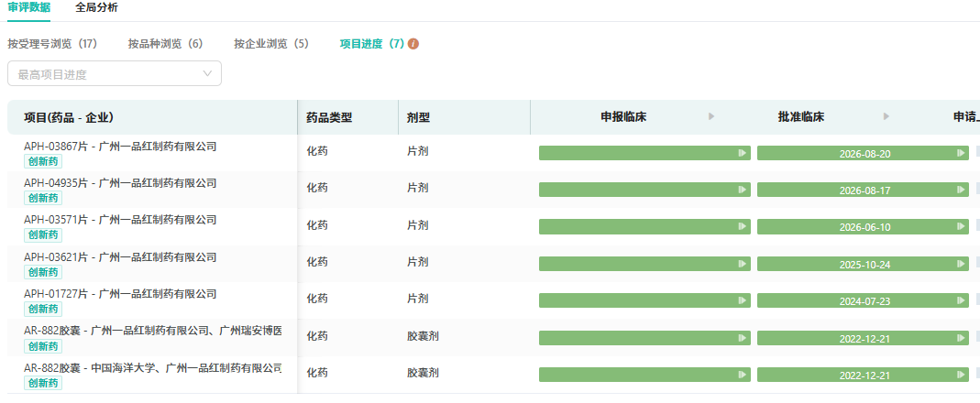
Task: Click arrow icon after 申报临床 header
Action: [x=711, y=116]
